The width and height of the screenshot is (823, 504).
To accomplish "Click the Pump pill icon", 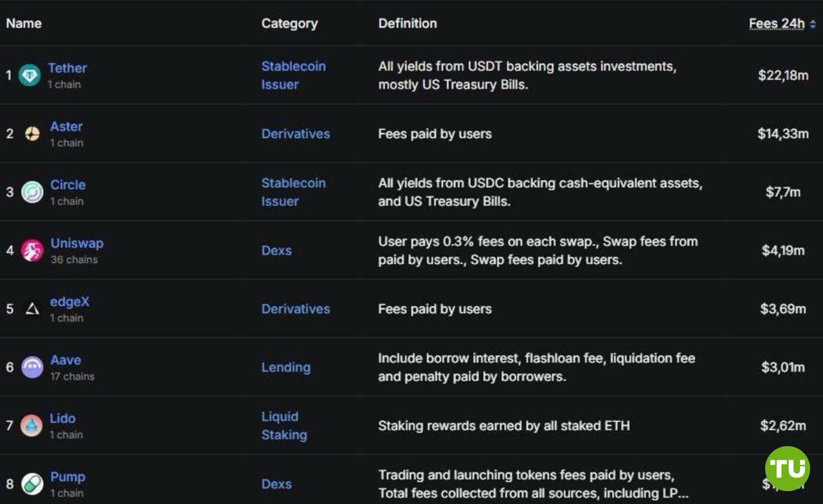I will tap(32, 483).
